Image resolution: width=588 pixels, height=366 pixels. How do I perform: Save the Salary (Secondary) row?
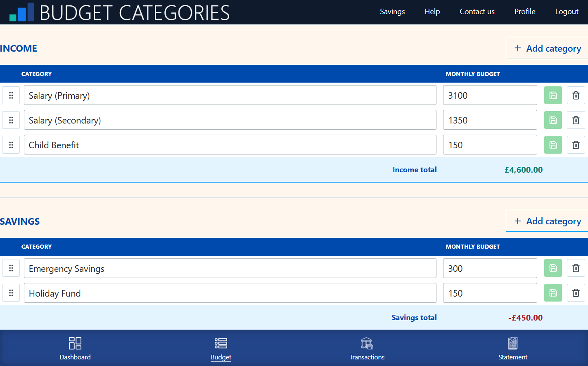553,120
